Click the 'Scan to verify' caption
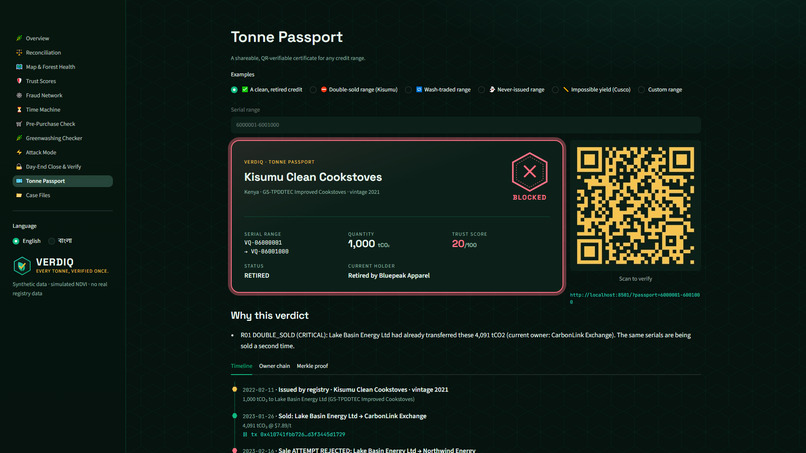This screenshot has width=806, height=453. [635, 279]
